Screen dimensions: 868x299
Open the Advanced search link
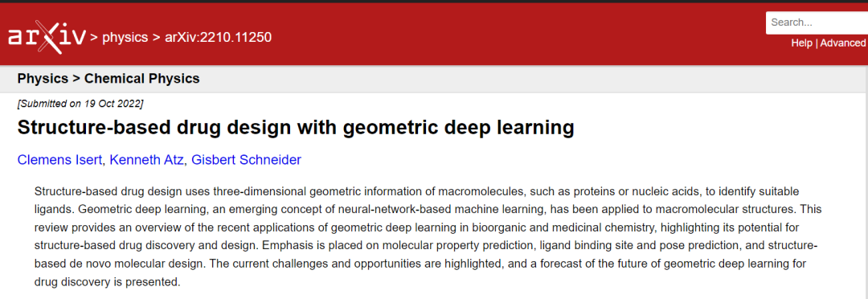[842, 43]
